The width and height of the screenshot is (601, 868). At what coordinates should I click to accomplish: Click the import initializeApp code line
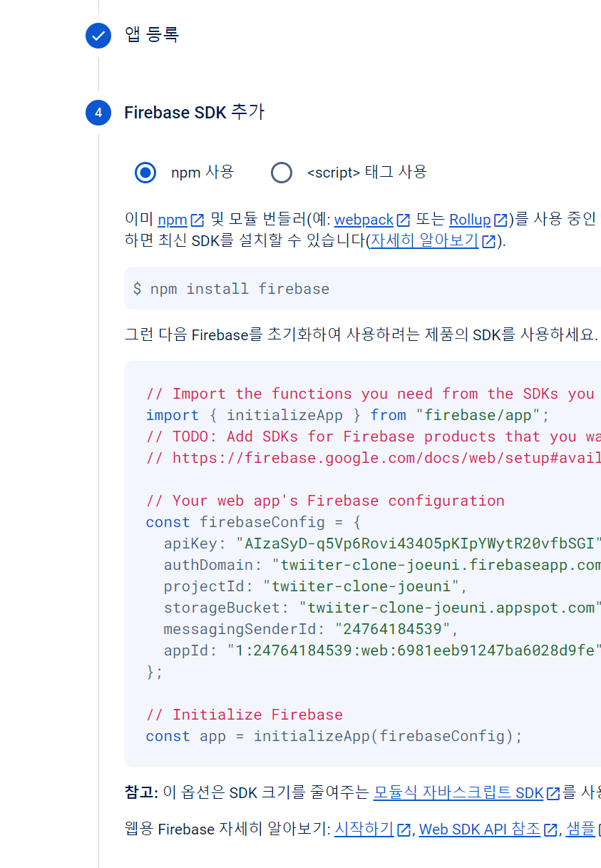pyautogui.click(x=348, y=415)
